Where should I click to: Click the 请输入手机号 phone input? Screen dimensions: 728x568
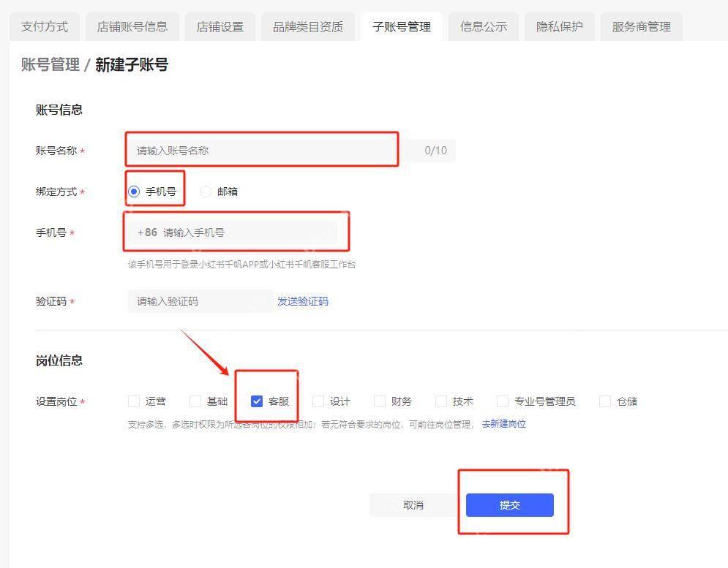[233, 232]
